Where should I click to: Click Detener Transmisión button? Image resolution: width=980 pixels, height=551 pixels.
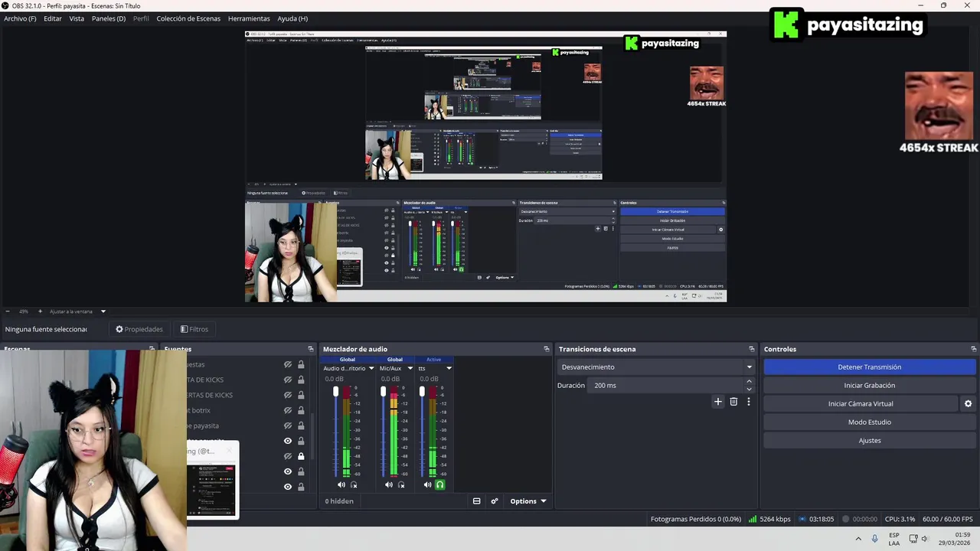[870, 367]
